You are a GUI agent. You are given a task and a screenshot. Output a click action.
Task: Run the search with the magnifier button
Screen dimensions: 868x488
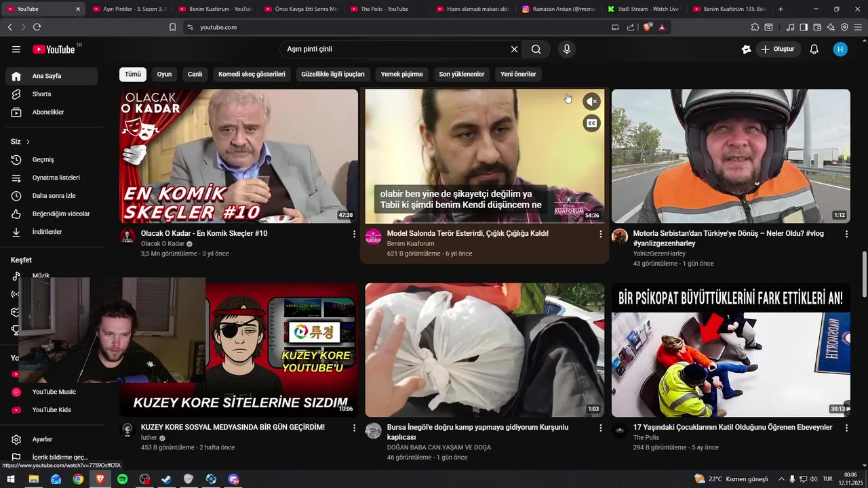coord(536,49)
